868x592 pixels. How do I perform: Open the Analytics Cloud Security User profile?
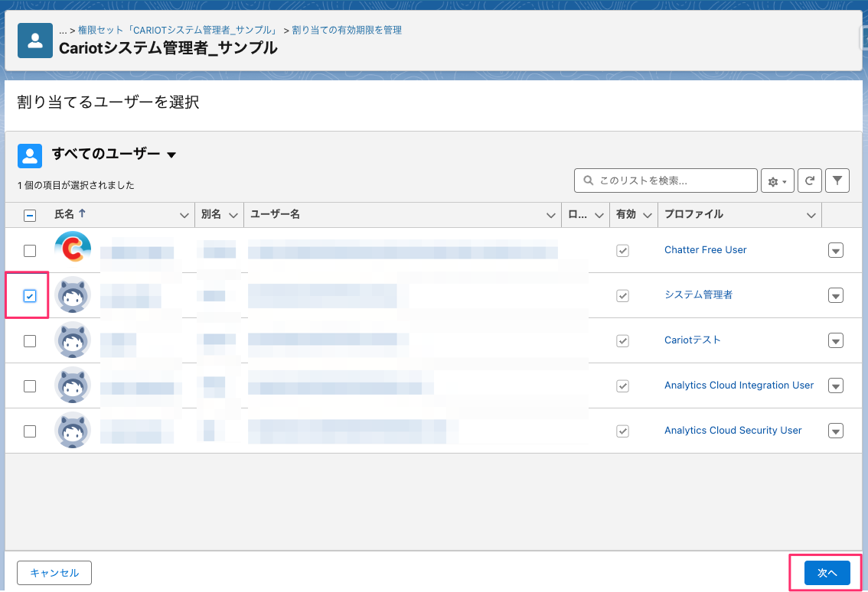[x=733, y=431]
